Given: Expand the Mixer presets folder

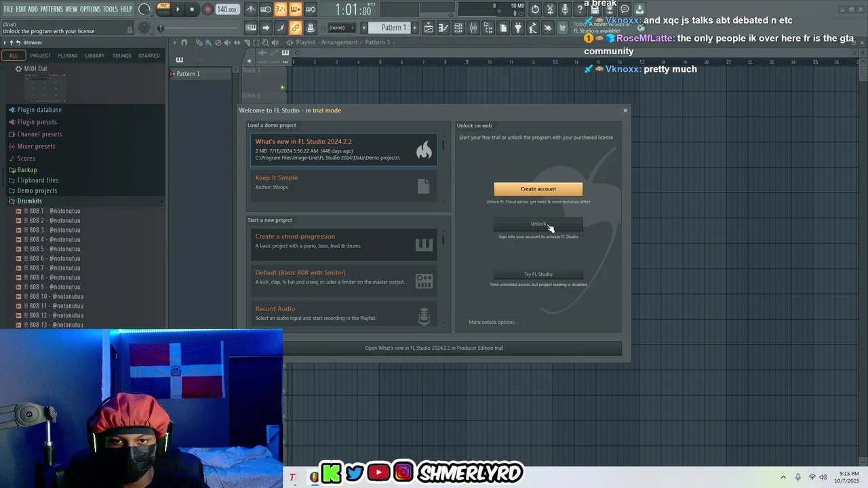Looking at the screenshot, I should [35, 146].
